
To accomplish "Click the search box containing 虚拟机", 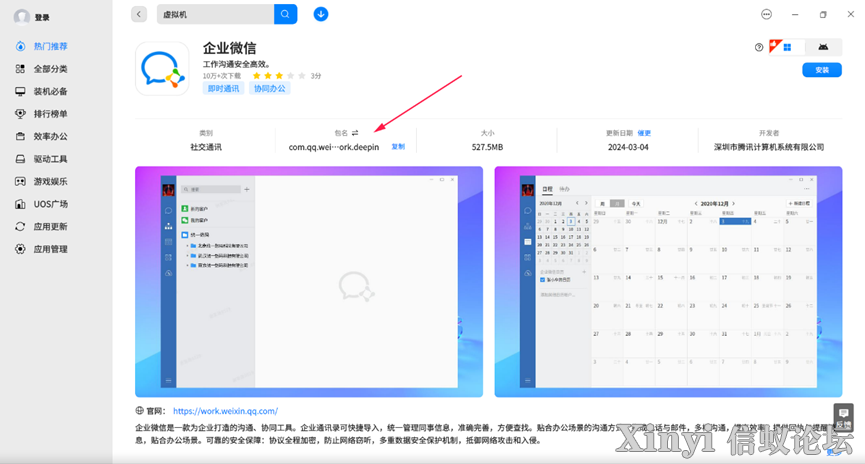I will pos(215,14).
